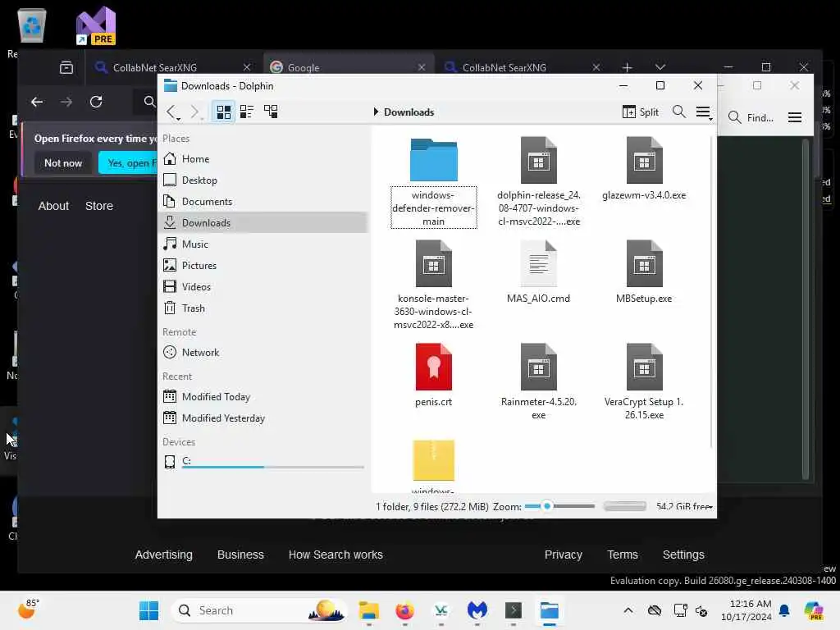
Task: Click Dolphin file view scrollbar
Action: pyautogui.click(x=711, y=292)
